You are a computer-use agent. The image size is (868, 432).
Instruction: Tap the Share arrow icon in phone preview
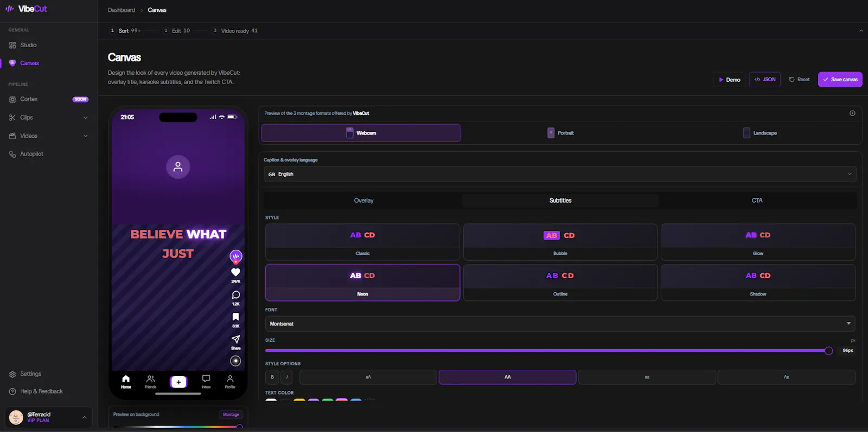235,339
